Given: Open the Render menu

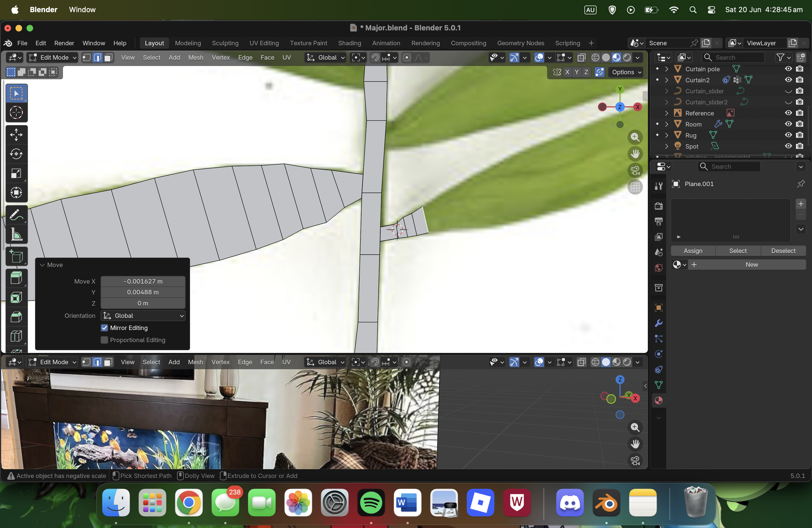Looking at the screenshot, I should (64, 43).
